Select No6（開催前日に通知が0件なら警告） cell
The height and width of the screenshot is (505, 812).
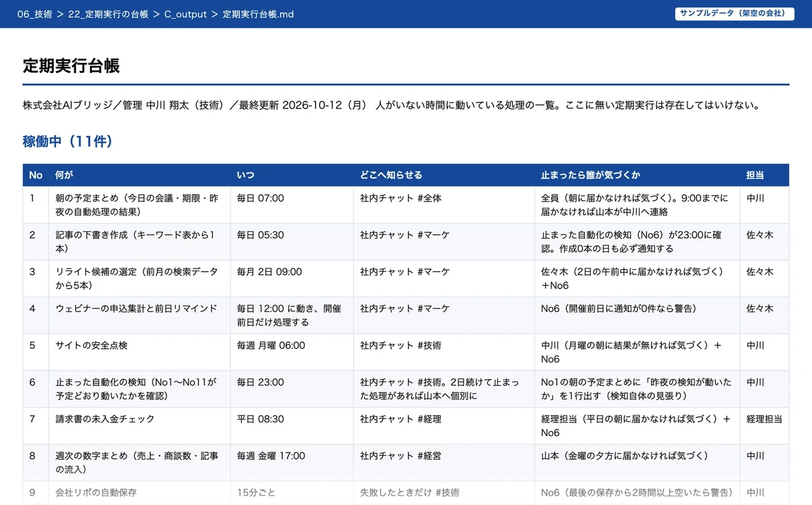[x=637, y=315]
